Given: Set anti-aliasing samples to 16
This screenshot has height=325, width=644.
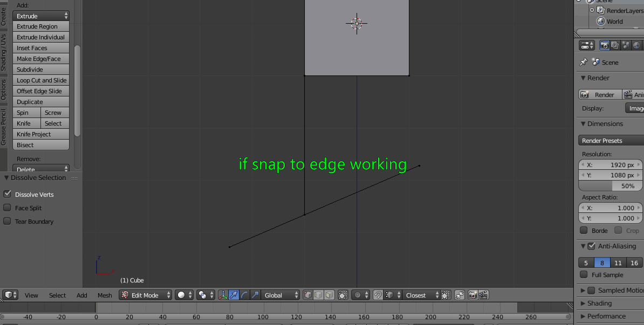Looking at the screenshot, I should [x=634, y=262].
